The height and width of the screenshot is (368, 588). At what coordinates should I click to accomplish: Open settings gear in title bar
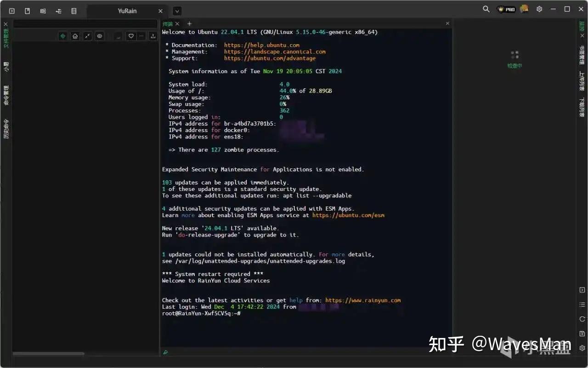coord(539,9)
